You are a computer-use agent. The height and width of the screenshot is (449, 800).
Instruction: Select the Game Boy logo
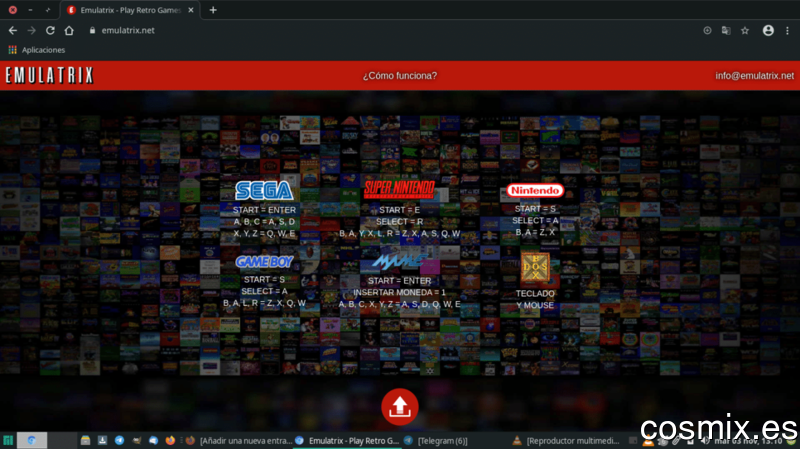tap(264, 262)
